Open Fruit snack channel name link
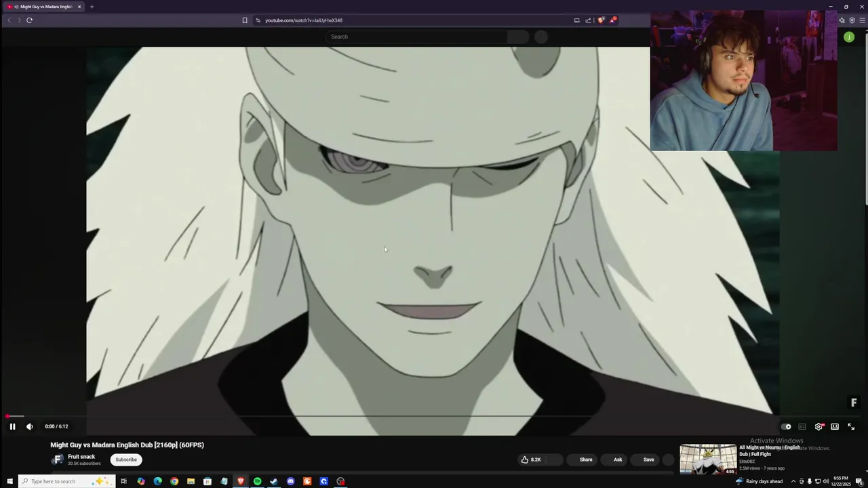 click(x=81, y=457)
